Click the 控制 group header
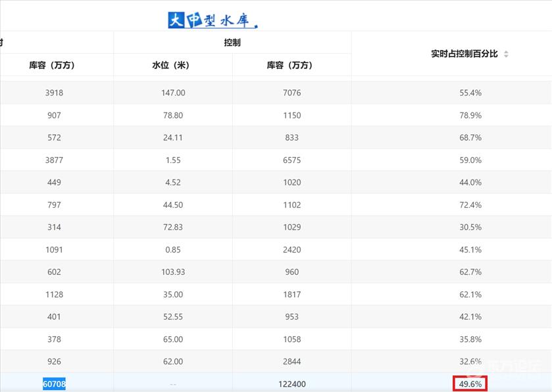The image size is (552, 392). click(x=232, y=42)
